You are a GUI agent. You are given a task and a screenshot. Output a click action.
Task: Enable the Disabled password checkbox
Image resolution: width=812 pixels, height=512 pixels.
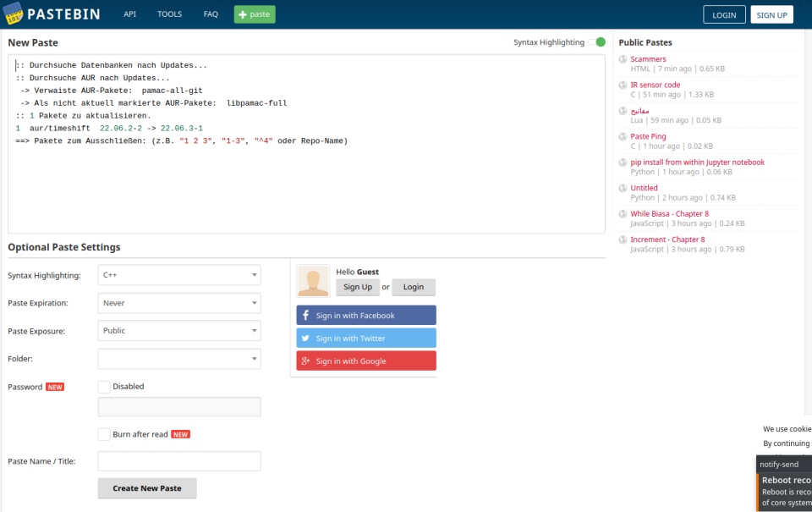pyautogui.click(x=103, y=386)
